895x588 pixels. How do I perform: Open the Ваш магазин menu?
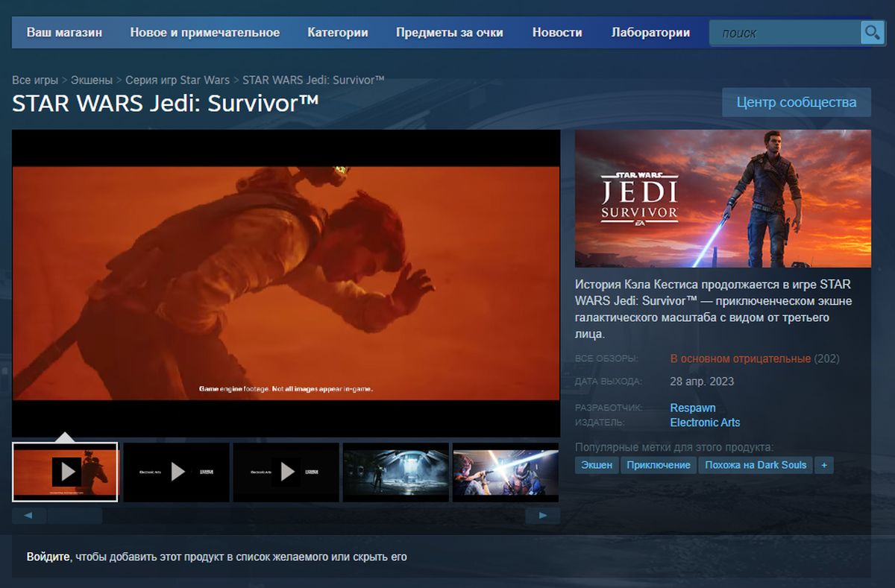(65, 33)
